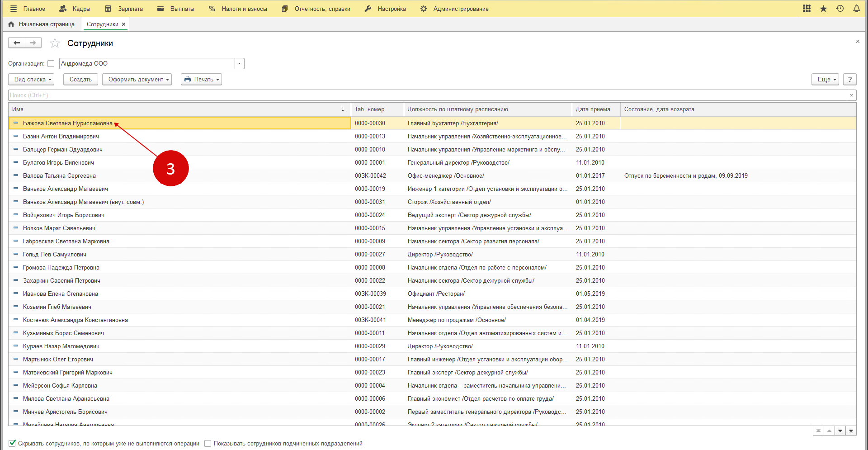This screenshot has width=868, height=450.
Task: Click position Генеральный директор /Руководство/
Action: pyautogui.click(x=458, y=162)
